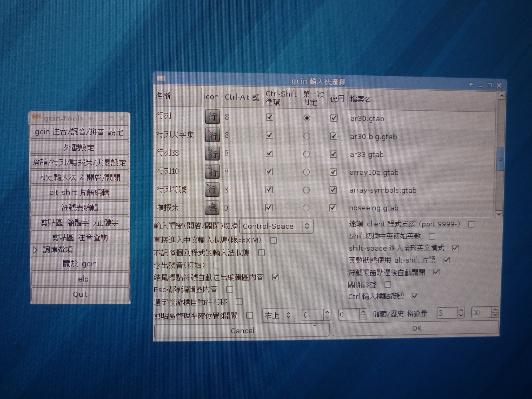Confirm settings with the OK button

pos(416,328)
